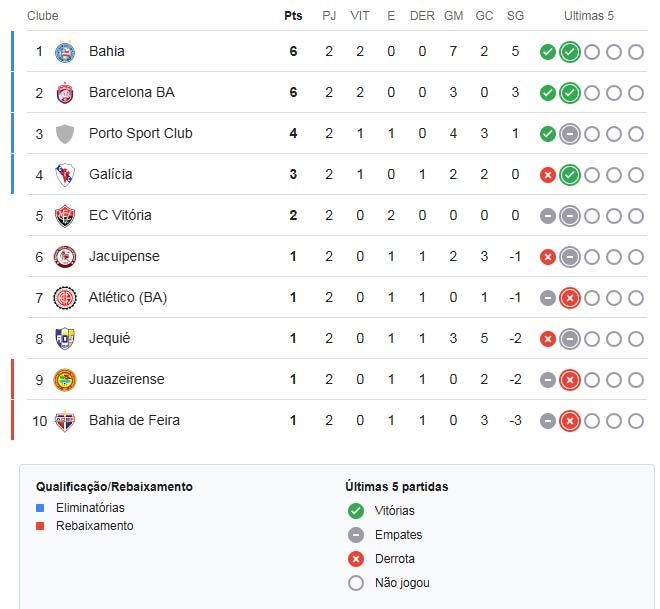Click the Ultimas 5 column header
Screen dimensions: 660x609
tap(589, 16)
